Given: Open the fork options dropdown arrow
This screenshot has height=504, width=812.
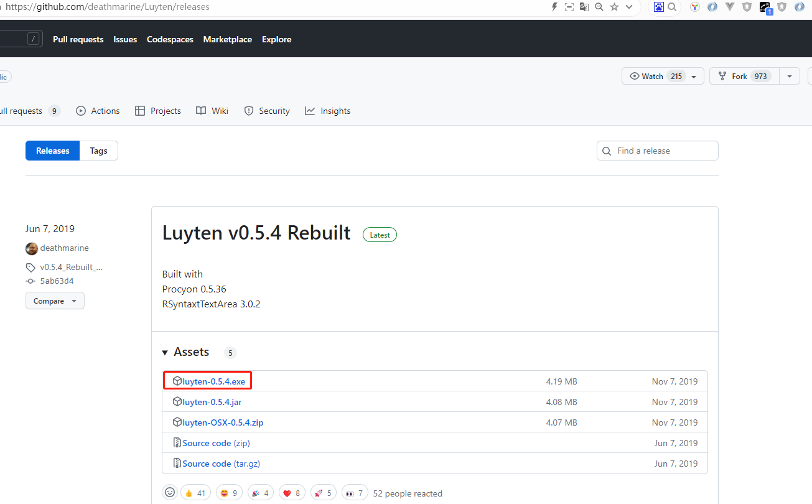Looking at the screenshot, I should click(x=789, y=76).
